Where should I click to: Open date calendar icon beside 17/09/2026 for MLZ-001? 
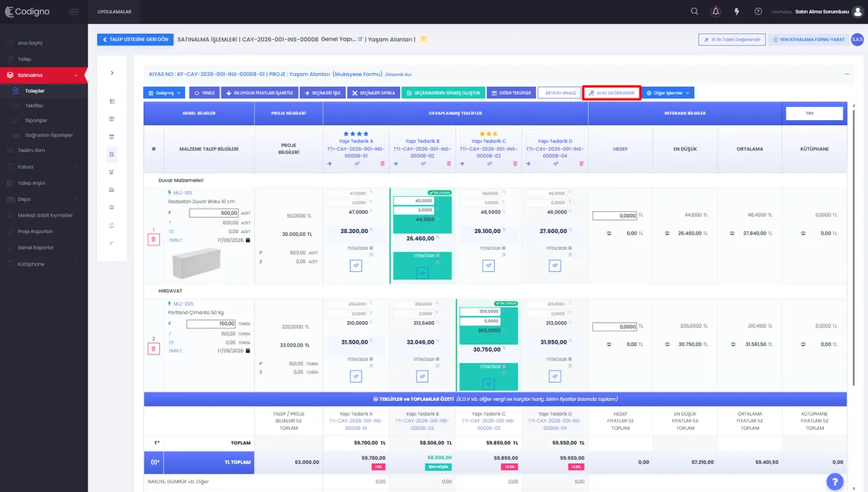click(x=248, y=239)
